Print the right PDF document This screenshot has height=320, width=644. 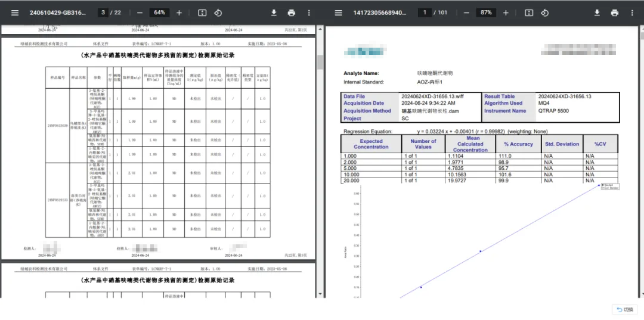coord(614,13)
